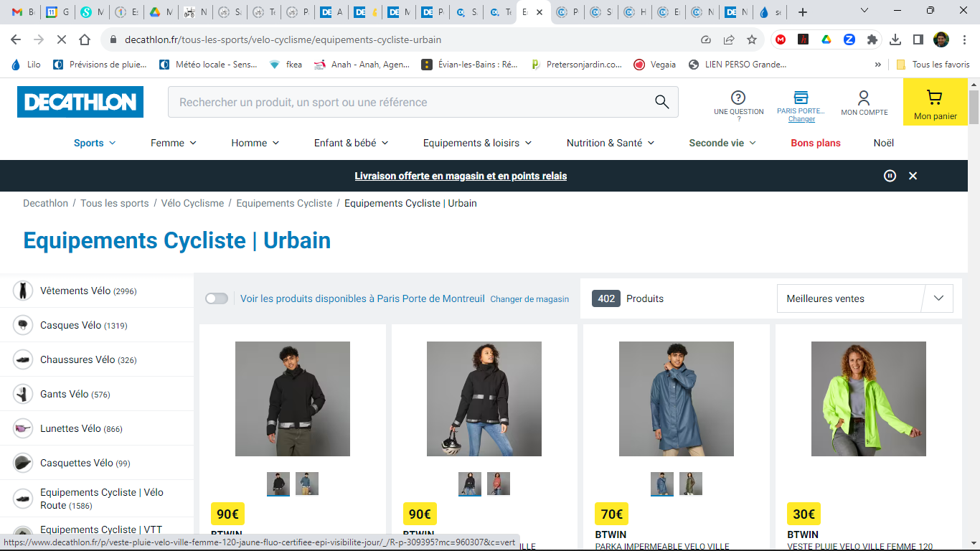
Task: Click the search magnifying glass icon
Action: click(661, 102)
